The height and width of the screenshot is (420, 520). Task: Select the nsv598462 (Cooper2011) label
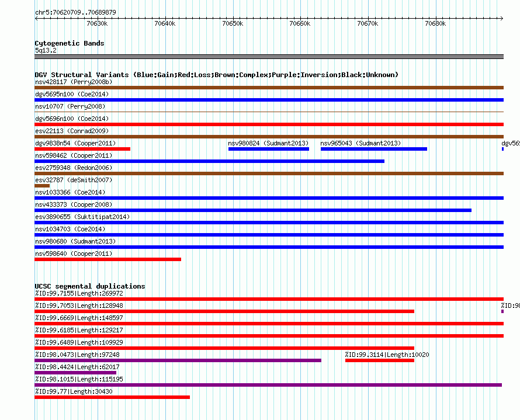(74, 155)
